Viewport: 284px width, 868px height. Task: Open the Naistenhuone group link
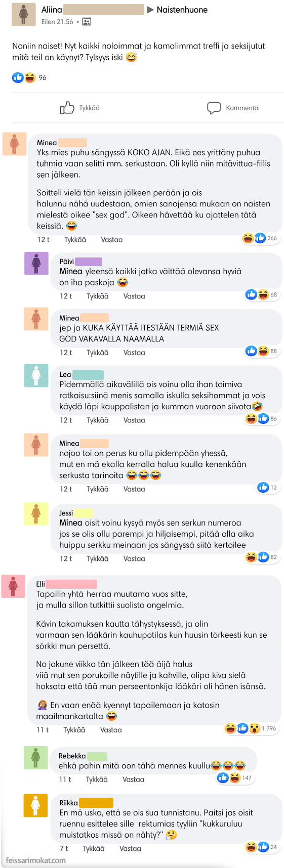point(182,10)
